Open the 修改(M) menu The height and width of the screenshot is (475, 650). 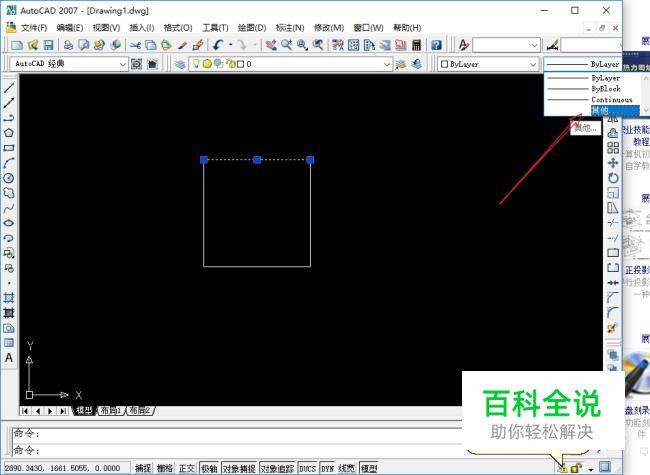pyautogui.click(x=329, y=28)
